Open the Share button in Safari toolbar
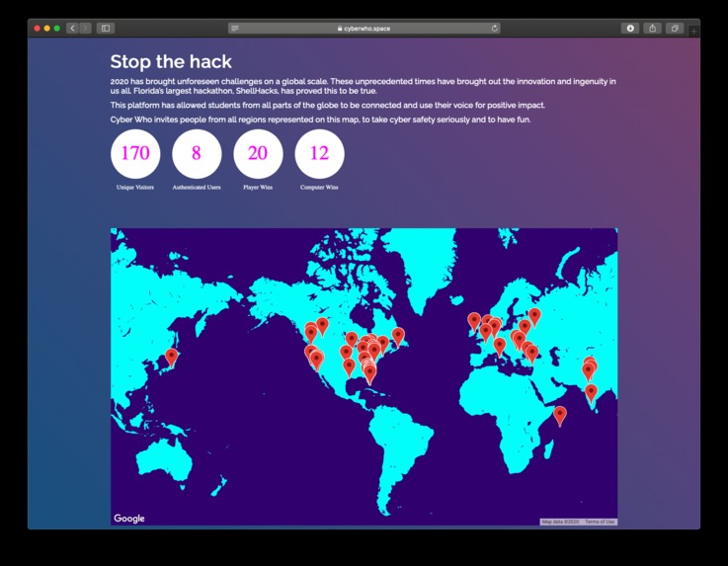This screenshot has height=566, width=728. tap(652, 29)
